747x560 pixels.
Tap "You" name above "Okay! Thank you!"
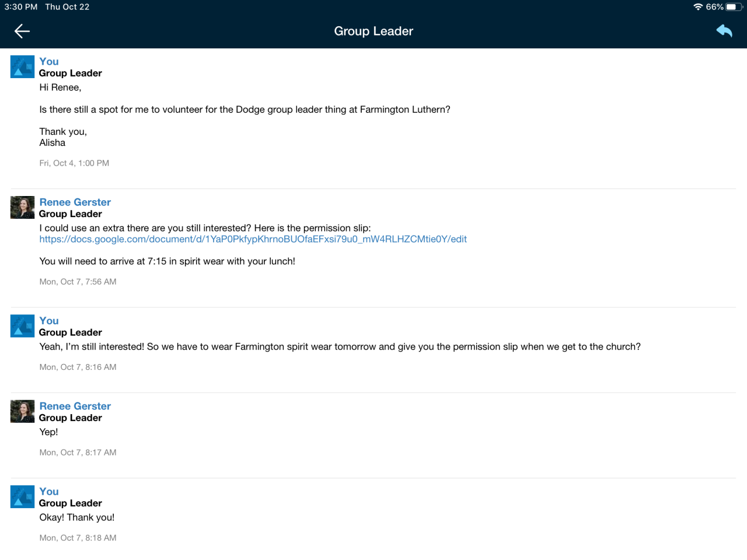(49, 491)
